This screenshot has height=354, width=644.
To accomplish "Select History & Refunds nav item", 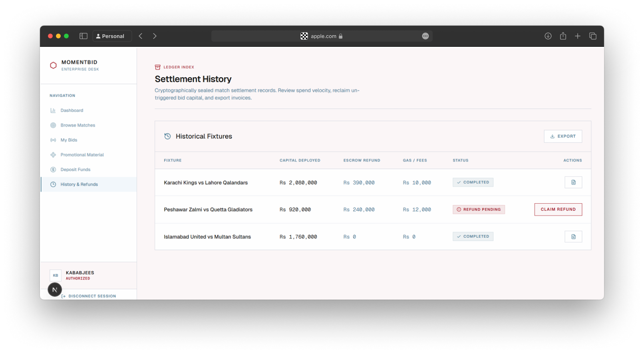I will point(88,184).
